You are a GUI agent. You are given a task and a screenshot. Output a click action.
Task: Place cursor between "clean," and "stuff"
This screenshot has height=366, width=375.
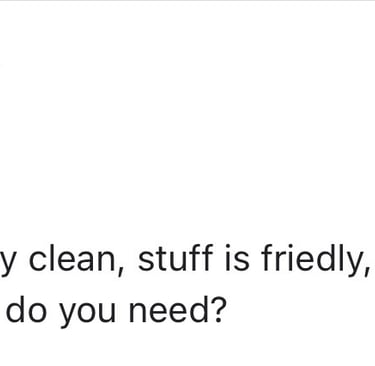[x=132, y=259]
